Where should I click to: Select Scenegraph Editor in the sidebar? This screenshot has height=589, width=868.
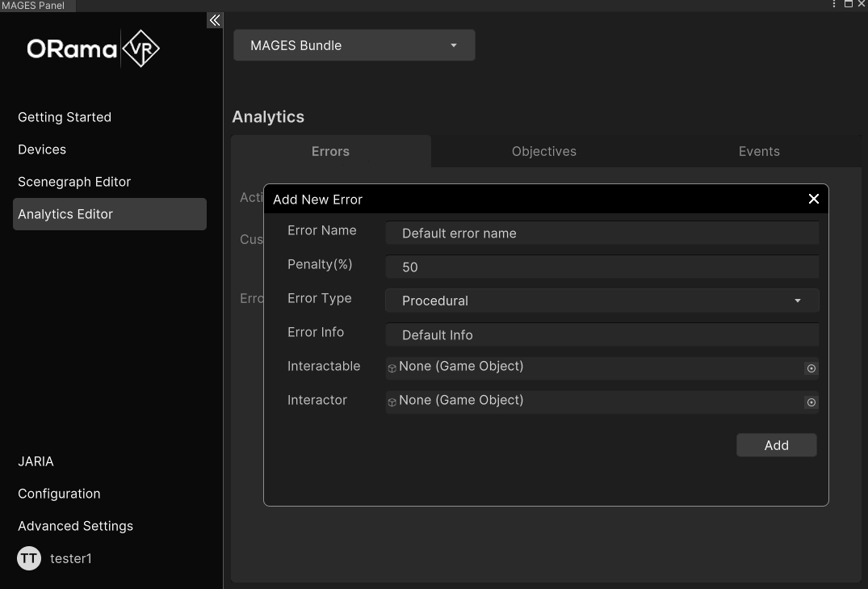click(x=74, y=182)
